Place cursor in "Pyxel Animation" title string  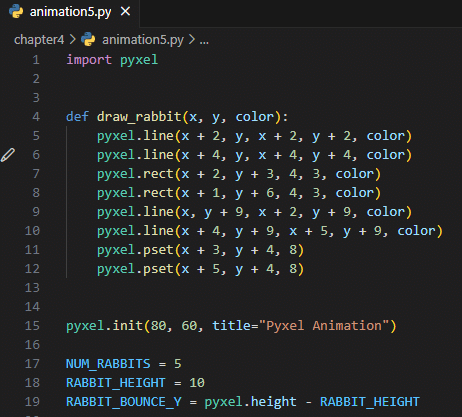click(x=324, y=326)
